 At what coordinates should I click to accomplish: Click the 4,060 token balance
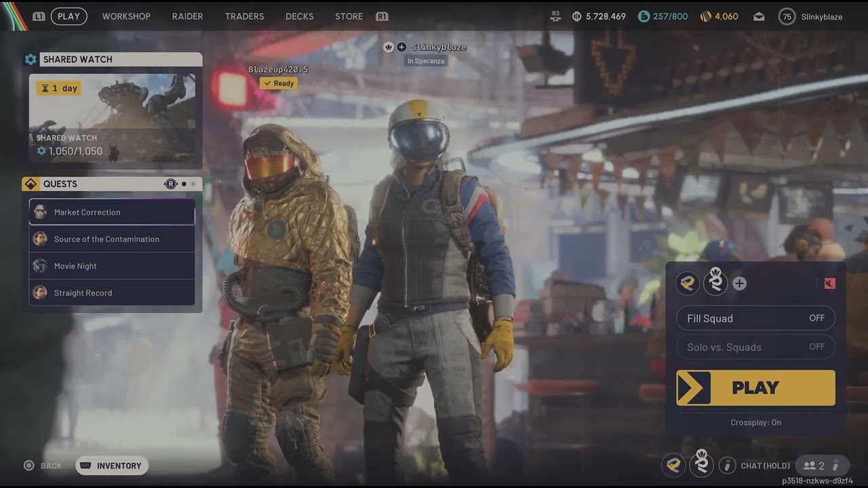tap(726, 16)
